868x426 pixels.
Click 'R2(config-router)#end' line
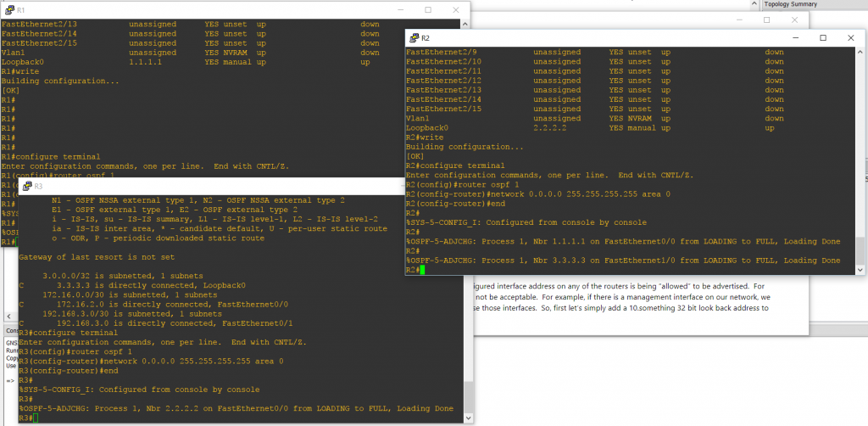[455, 204]
